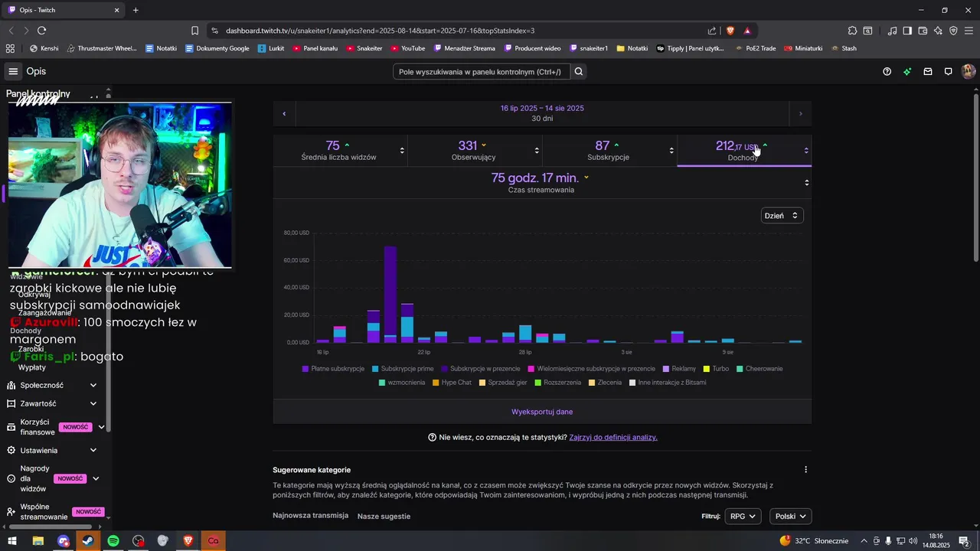Go to next date range arrow
This screenshot has width=980, height=551.
[801, 113]
